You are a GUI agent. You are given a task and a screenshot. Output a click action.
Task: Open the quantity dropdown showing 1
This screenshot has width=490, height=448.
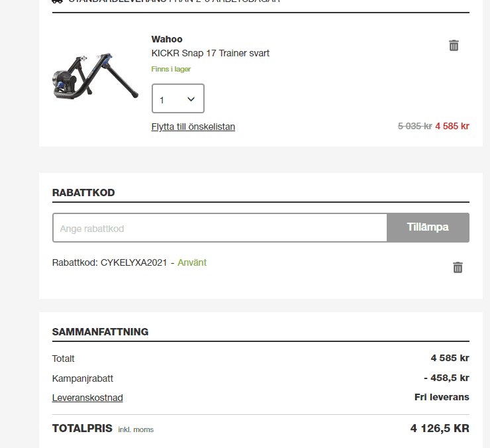[x=178, y=99]
